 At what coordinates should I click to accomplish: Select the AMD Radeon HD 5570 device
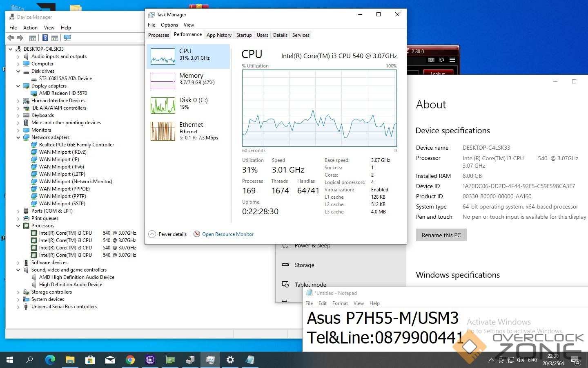click(x=63, y=93)
